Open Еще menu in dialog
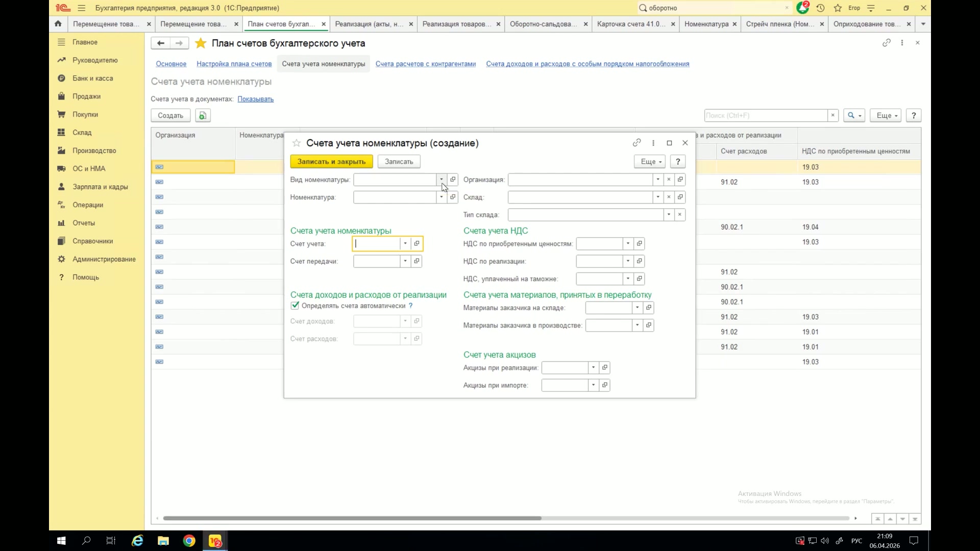Screen dimensions: 980x551 click(x=650, y=162)
